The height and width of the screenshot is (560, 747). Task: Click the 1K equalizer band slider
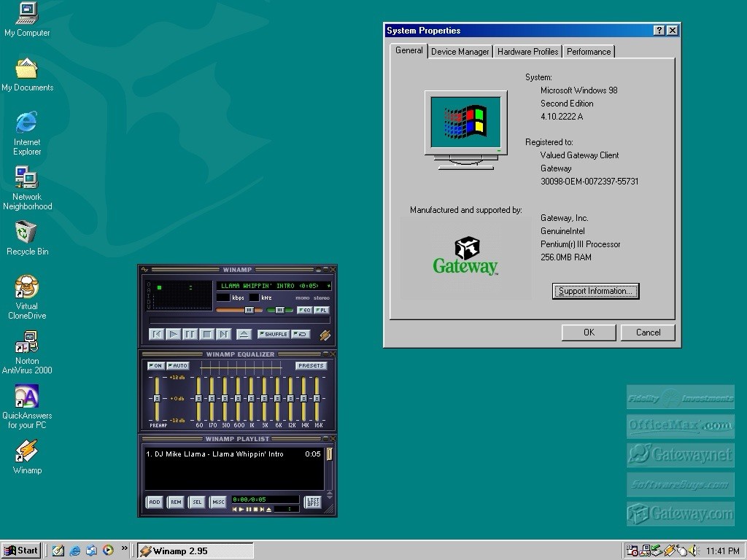(x=251, y=399)
